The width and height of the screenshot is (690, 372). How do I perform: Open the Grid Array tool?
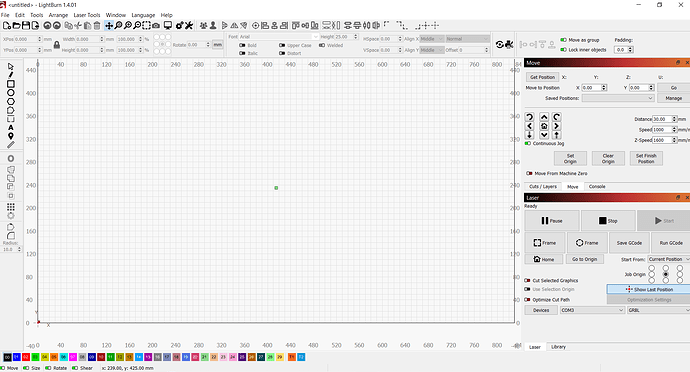tap(11, 206)
